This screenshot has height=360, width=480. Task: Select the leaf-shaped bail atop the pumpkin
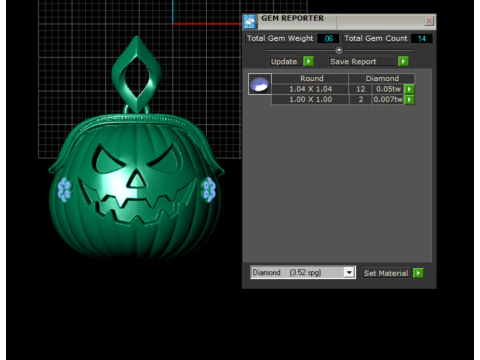[137, 74]
